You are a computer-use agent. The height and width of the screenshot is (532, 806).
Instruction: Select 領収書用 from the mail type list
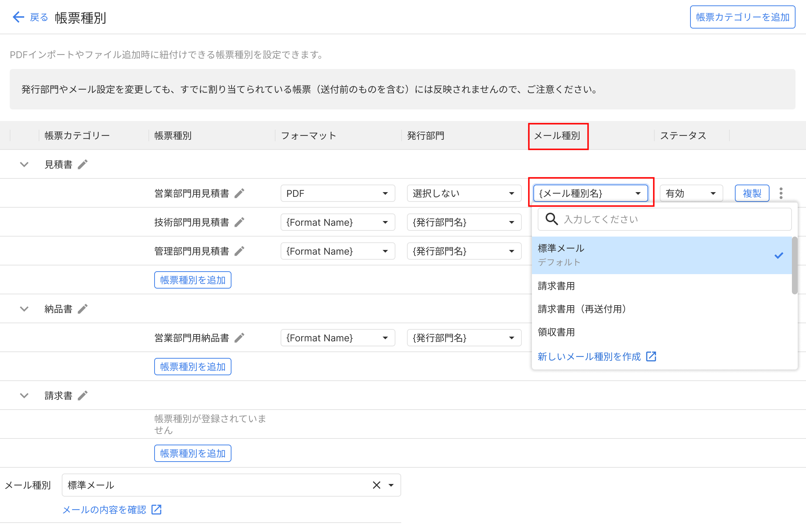[x=556, y=332]
